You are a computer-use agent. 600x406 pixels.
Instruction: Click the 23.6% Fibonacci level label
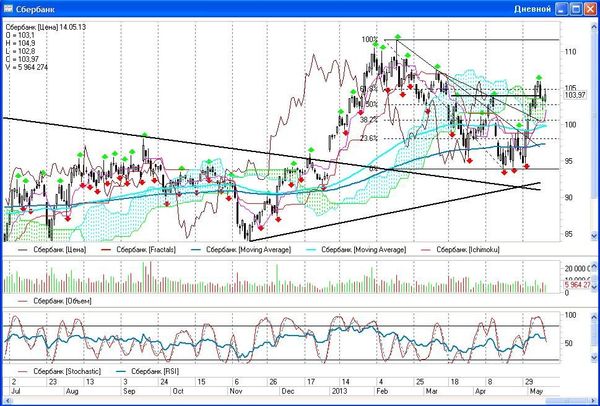point(369,139)
